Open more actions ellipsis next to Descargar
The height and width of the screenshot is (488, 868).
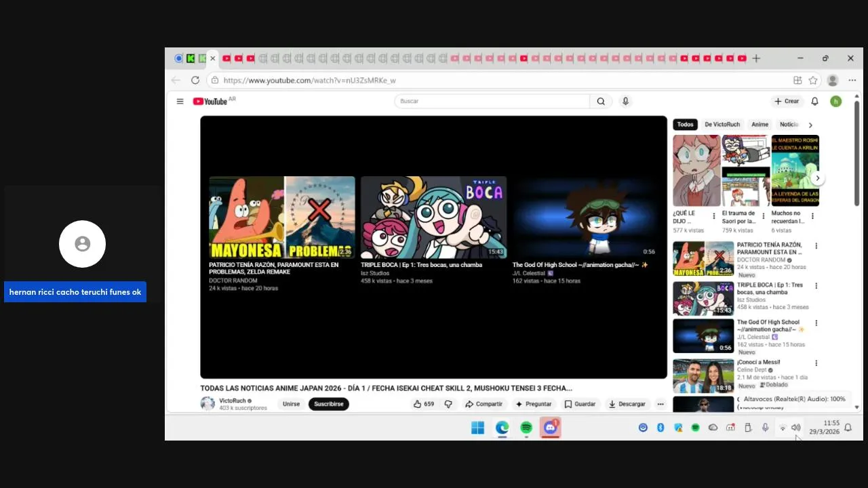[x=660, y=404]
